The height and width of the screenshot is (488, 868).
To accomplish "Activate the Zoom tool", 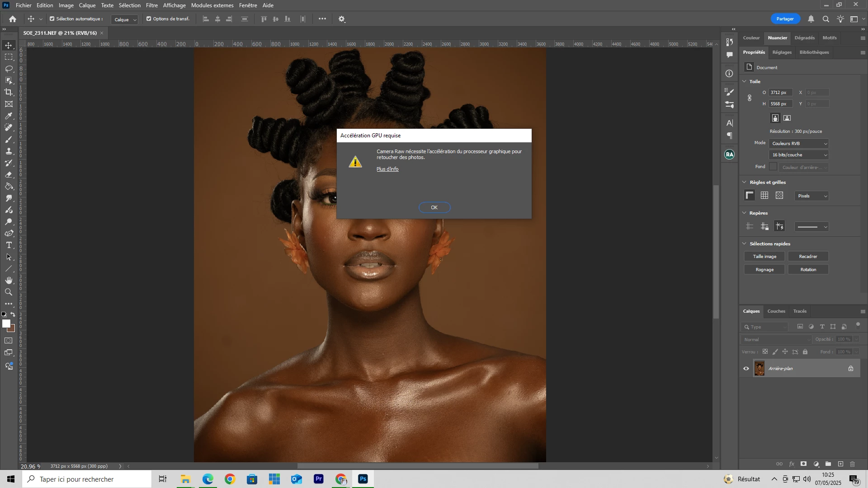I will (x=9, y=292).
